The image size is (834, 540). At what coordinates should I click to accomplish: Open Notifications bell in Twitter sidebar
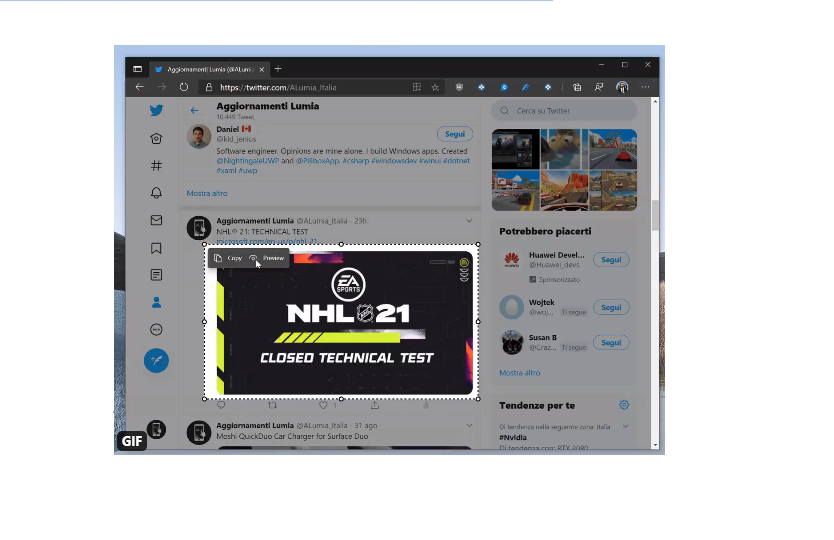pyautogui.click(x=156, y=193)
